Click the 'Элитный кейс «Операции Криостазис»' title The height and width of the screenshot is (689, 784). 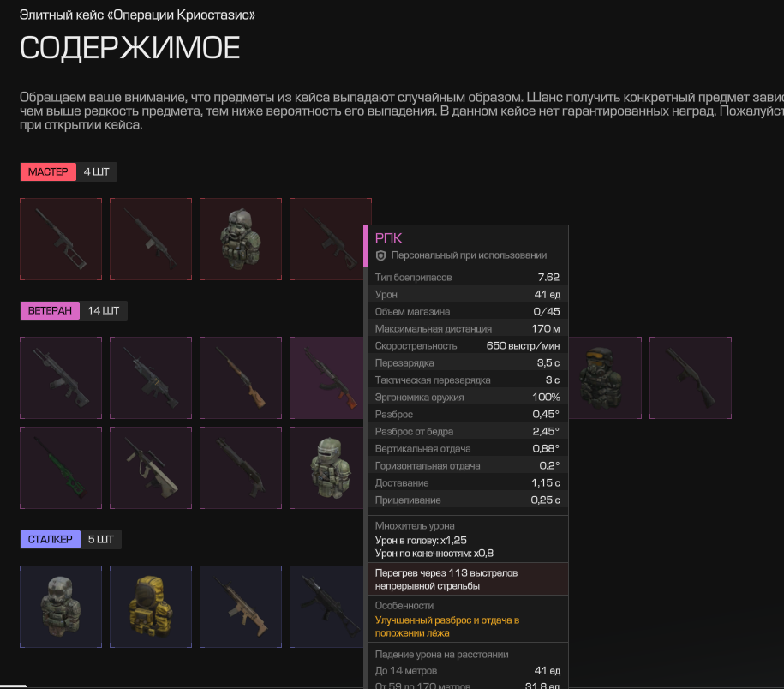pyautogui.click(x=137, y=15)
